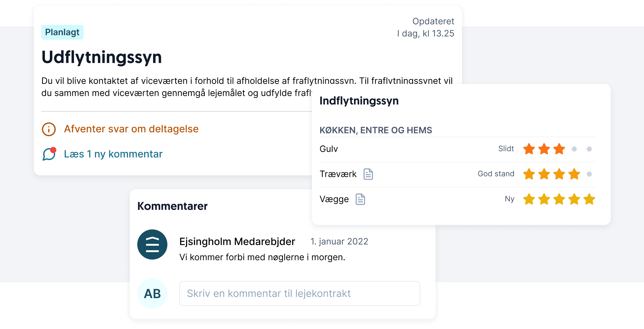This screenshot has width=644, height=329.
Task: Click the third star in Træværk rating
Action: tap(559, 174)
